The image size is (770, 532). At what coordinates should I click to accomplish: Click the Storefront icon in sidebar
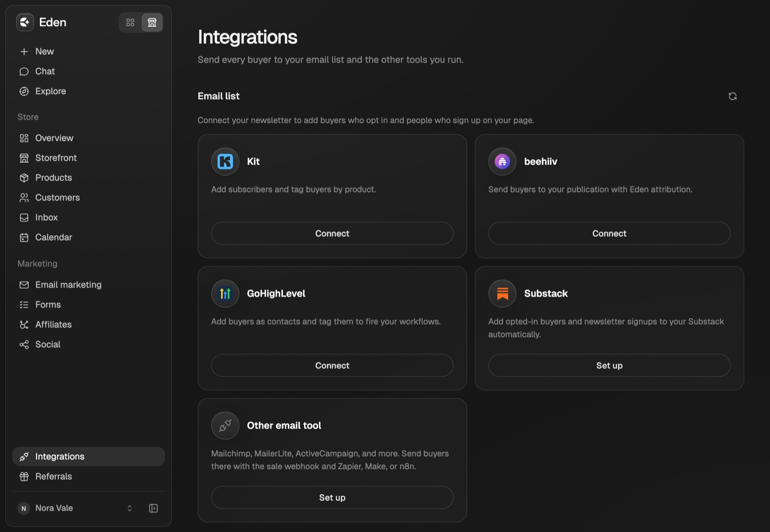(x=24, y=158)
